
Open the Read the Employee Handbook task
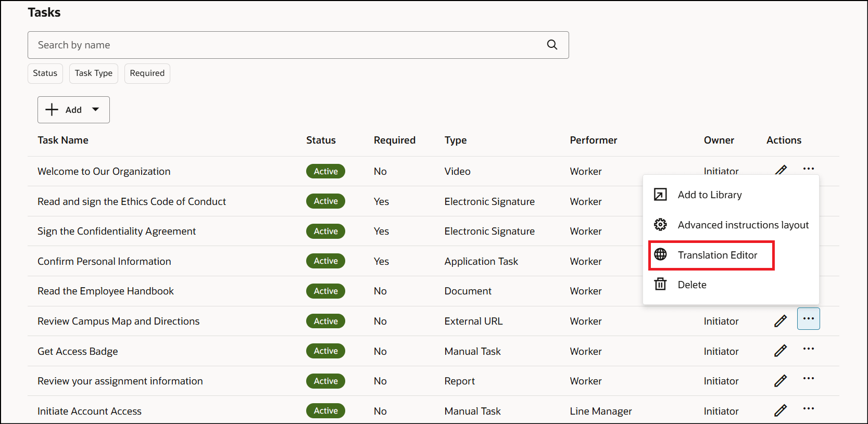(106, 291)
